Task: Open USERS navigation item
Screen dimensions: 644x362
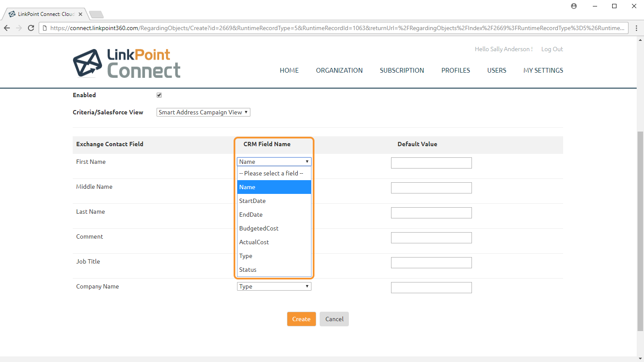Action: click(x=497, y=71)
